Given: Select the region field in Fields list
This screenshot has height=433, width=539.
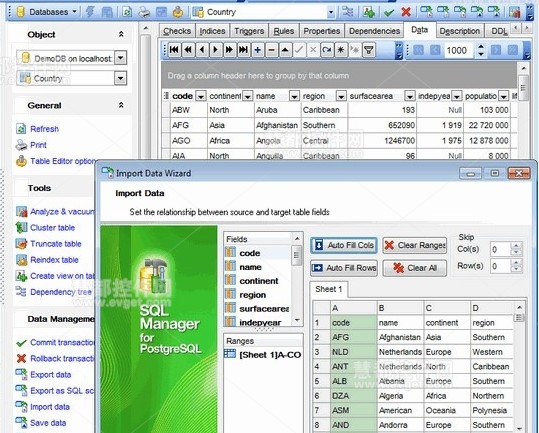Looking at the screenshot, I should [253, 295].
